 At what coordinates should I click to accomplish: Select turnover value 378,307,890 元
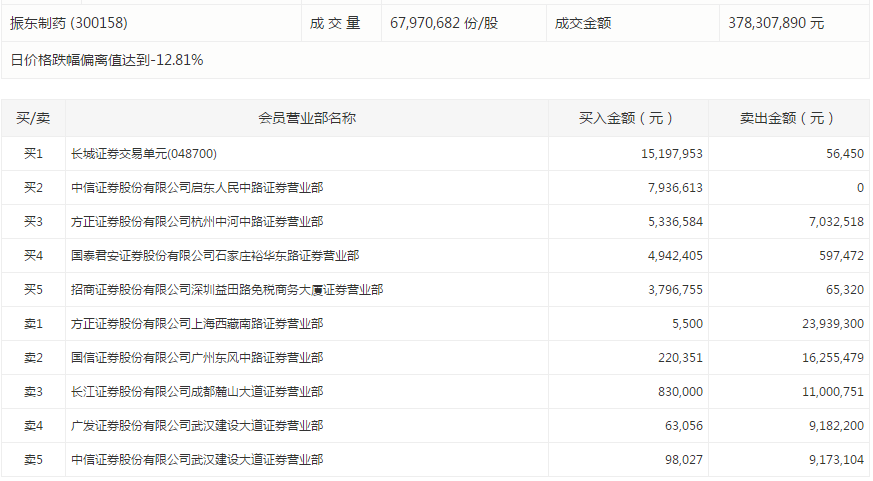pos(776,23)
